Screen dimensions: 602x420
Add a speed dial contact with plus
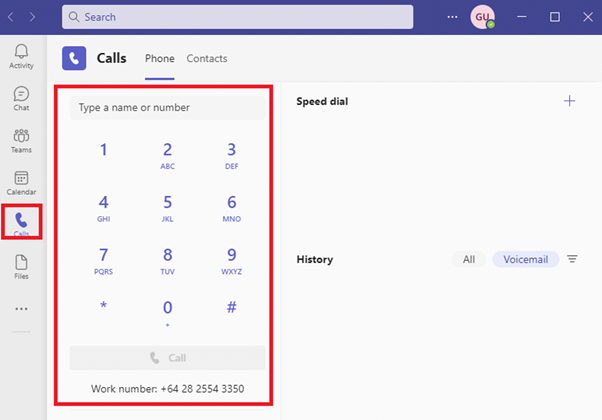[570, 101]
